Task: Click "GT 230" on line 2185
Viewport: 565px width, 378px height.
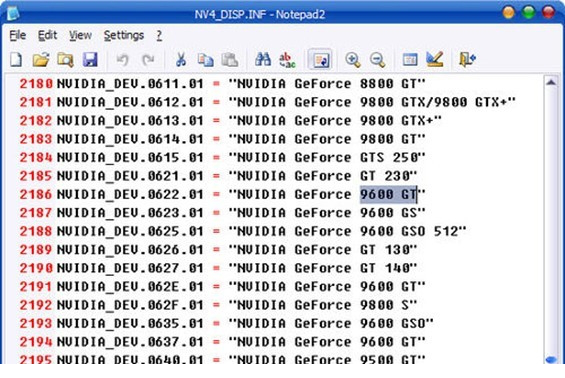Action: (384, 176)
